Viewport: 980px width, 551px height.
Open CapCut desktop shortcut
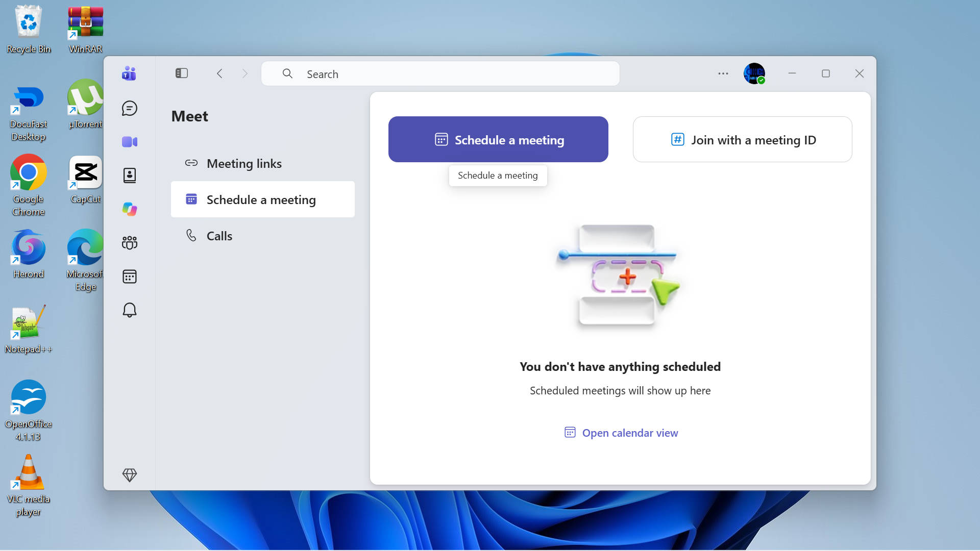coord(85,180)
